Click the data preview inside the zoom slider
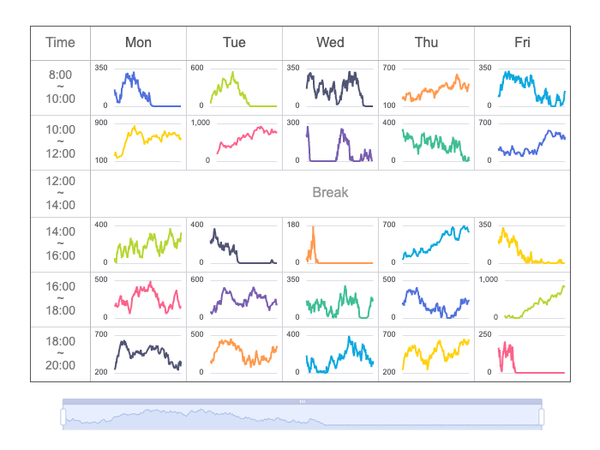The image size is (600, 450). (x=302, y=416)
